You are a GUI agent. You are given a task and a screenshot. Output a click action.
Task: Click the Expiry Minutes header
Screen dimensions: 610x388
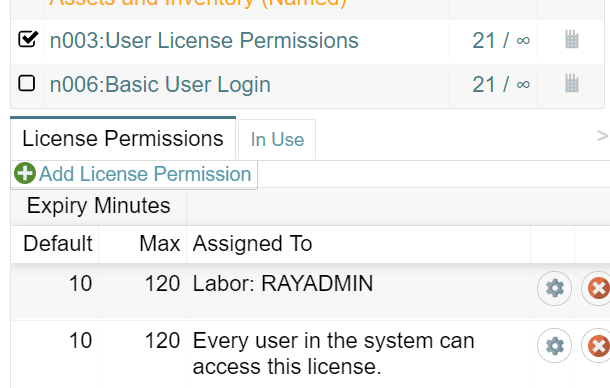[x=98, y=205]
